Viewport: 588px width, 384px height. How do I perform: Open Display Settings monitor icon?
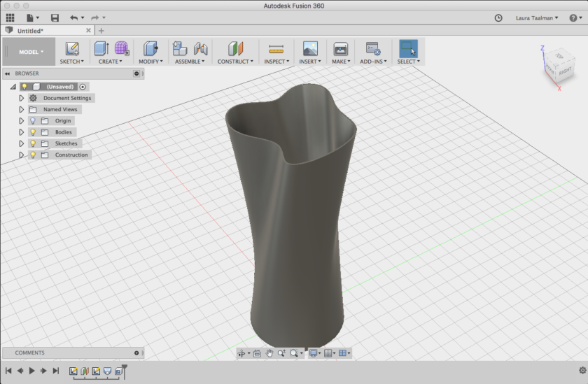click(x=313, y=353)
